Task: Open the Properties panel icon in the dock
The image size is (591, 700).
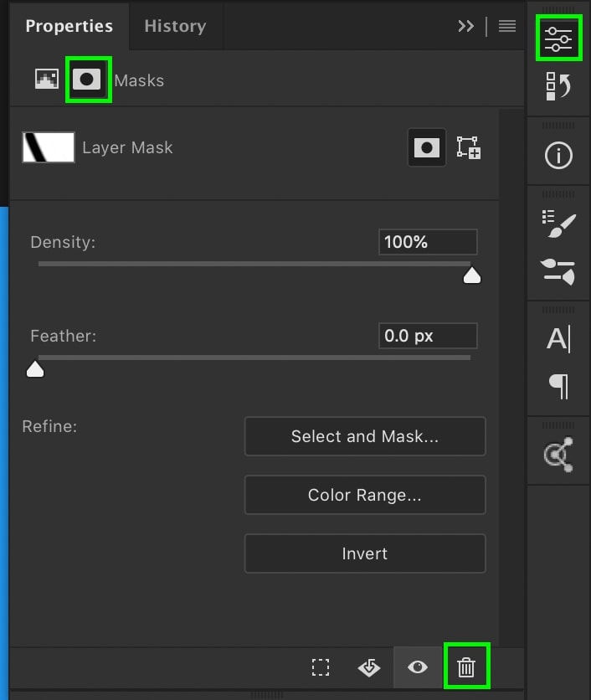Action: [558, 39]
